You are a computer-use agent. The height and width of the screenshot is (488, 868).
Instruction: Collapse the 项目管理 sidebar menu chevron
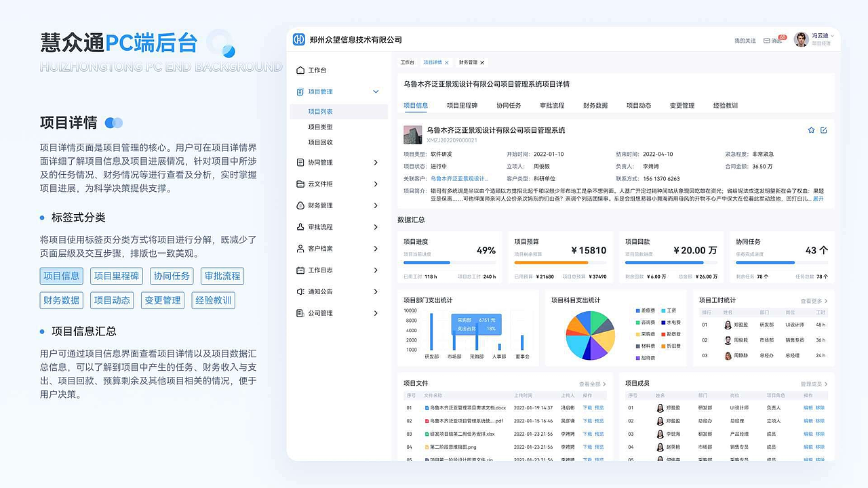(376, 91)
